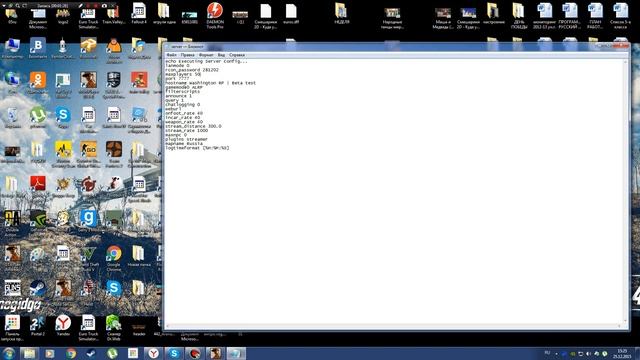
Task: Select the НЕДЕЛЯ folder on desktop
Action: 341,13
